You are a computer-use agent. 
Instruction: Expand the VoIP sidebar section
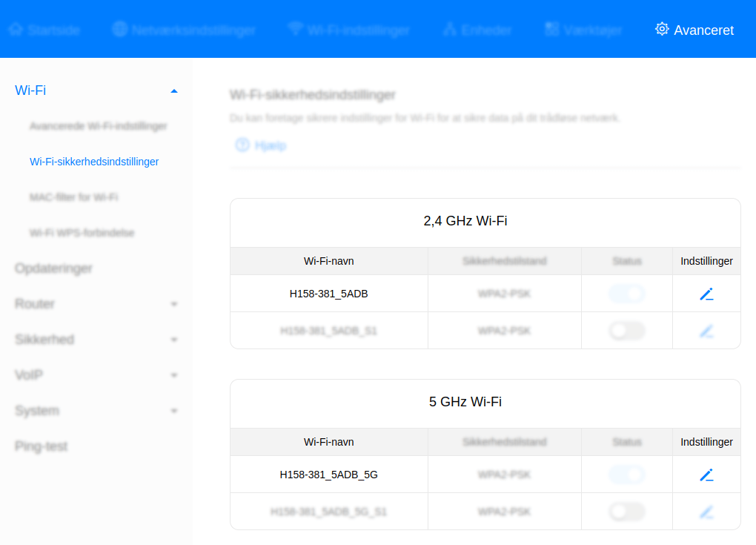pyautogui.click(x=174, y=375)
